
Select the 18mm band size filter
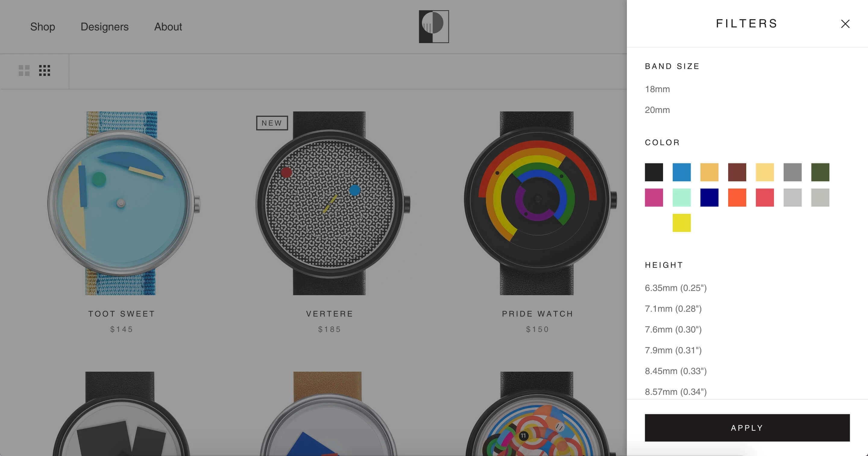pyautogui.click(x=657, y=89)
